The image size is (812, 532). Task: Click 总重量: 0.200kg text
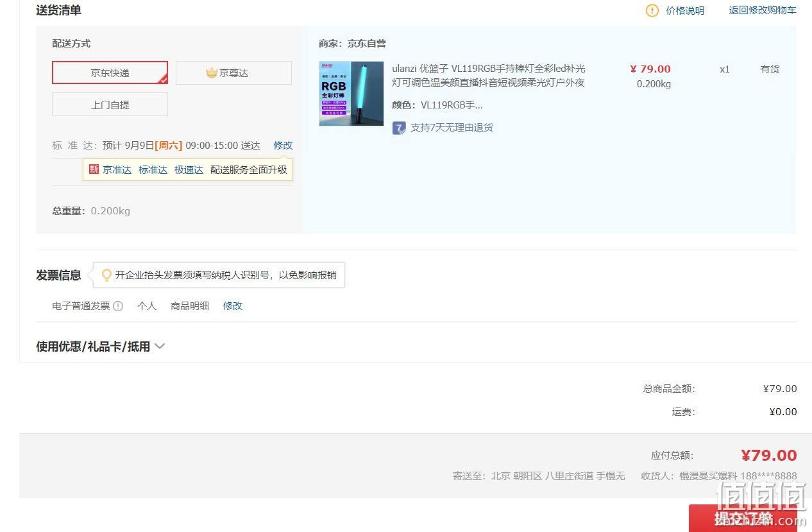(x=91, y=211)
